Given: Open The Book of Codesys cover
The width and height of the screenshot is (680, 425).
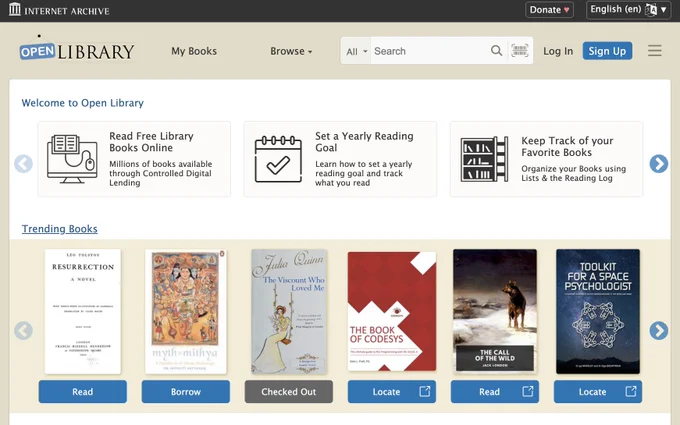Looking at the screenshot, I should click(x=392, y=311).
